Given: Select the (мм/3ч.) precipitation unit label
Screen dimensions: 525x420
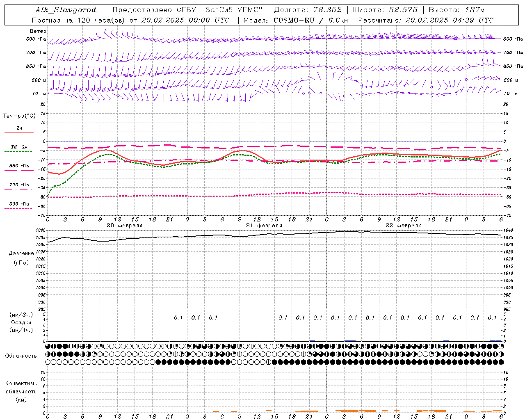Looking at the screenshot, I should 21,315.
